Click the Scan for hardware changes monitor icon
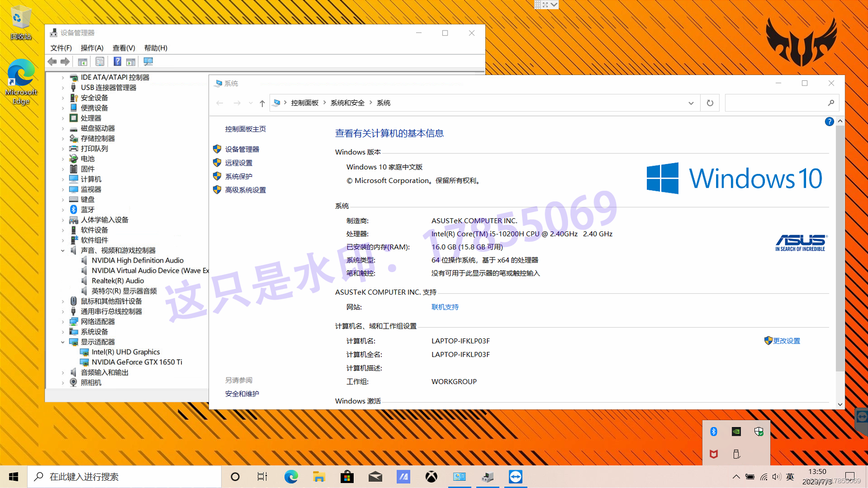This screenshot has height=488, width=868. [x=148, y=61]
